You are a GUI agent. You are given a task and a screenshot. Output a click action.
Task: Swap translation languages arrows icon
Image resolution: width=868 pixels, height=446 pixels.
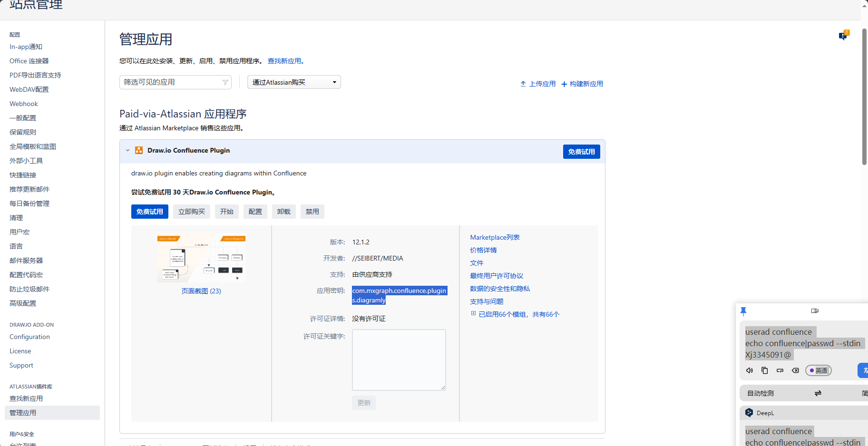pyautogui.click(x=818, y=393)
